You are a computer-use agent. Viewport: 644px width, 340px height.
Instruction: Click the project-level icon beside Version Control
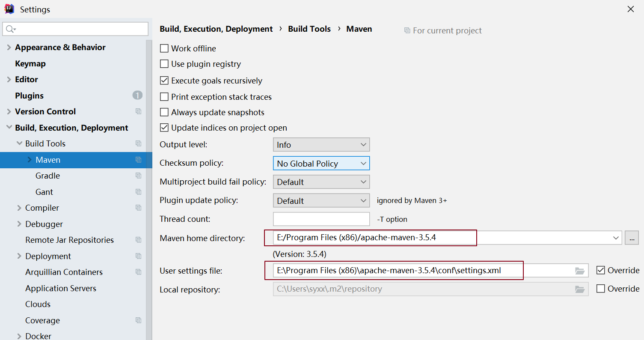(138, 111)
